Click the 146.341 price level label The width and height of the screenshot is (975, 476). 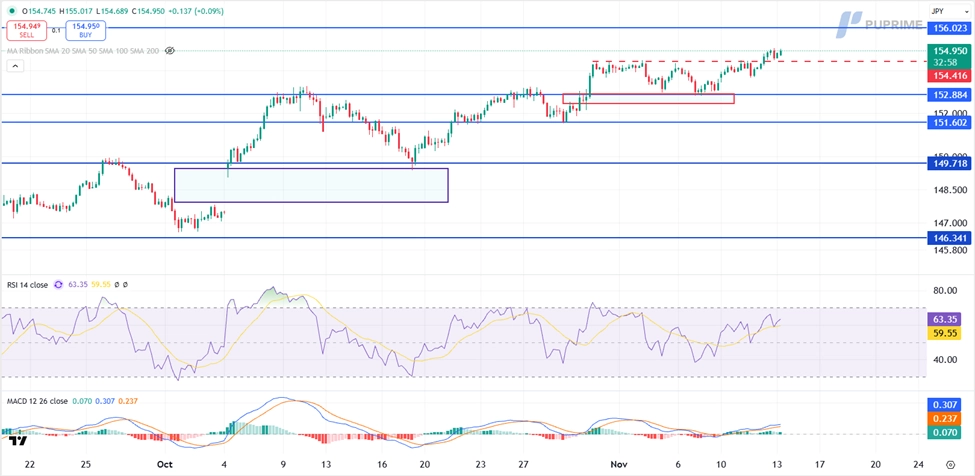tap(950, 238)
